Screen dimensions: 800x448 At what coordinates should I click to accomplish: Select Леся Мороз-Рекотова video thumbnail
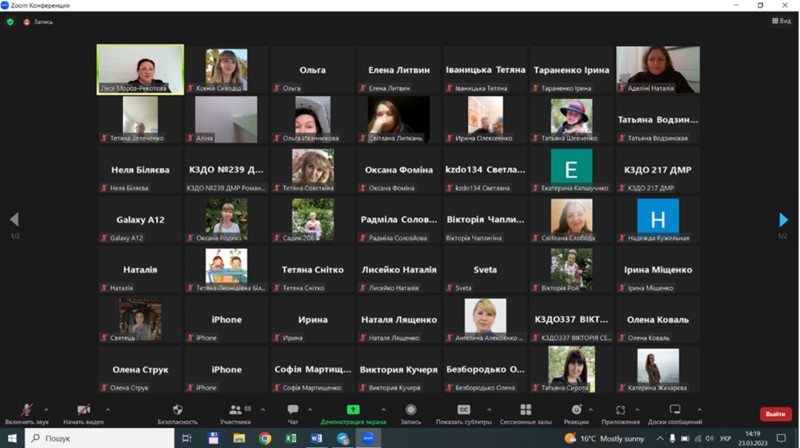coord(140,69)
